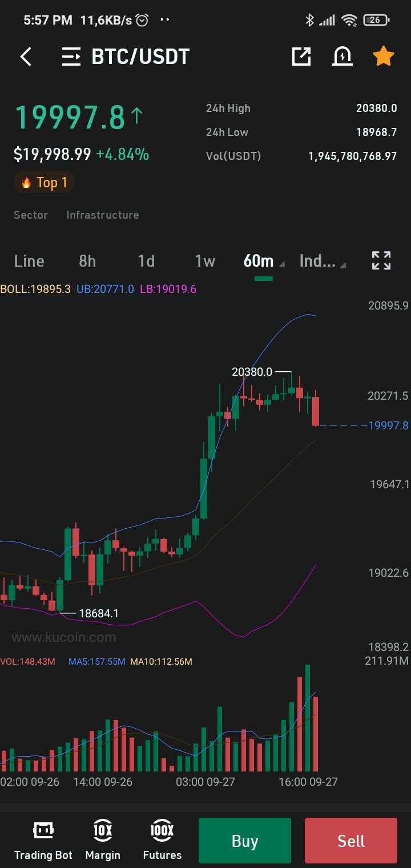This screenshot has height=868, width=411.
Task: Tap the Top 1 hot badge
Action: 44,183
